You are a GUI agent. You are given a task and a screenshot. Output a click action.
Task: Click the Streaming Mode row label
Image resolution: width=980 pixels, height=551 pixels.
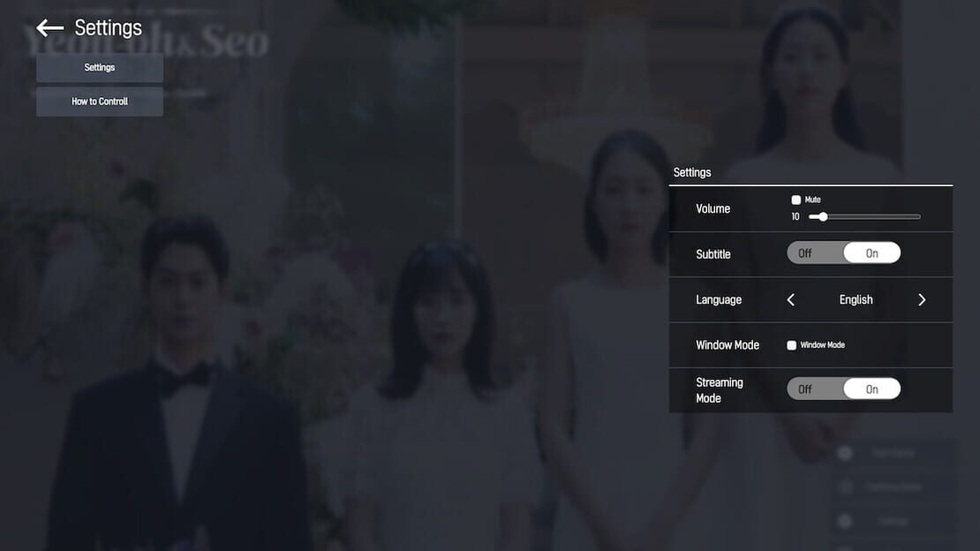[x=720, y=390]
